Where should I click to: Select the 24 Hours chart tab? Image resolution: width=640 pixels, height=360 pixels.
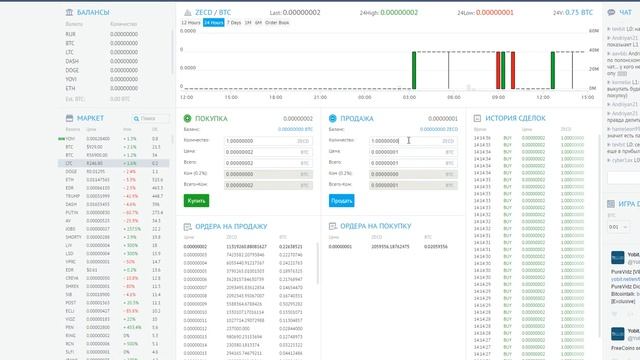(x=213, y=22)
